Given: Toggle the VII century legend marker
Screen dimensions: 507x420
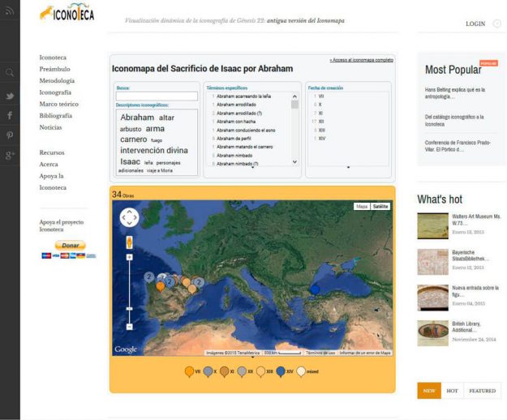Looking at the screenshot, I should (189, 371).
